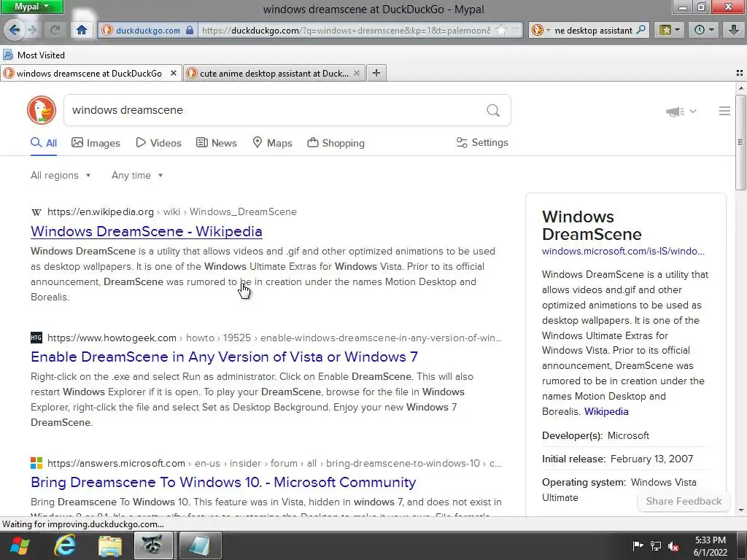747x560 pixels.
Task: Click windows.microsoft.com link in info panel
Action: (x=623, y=252)
